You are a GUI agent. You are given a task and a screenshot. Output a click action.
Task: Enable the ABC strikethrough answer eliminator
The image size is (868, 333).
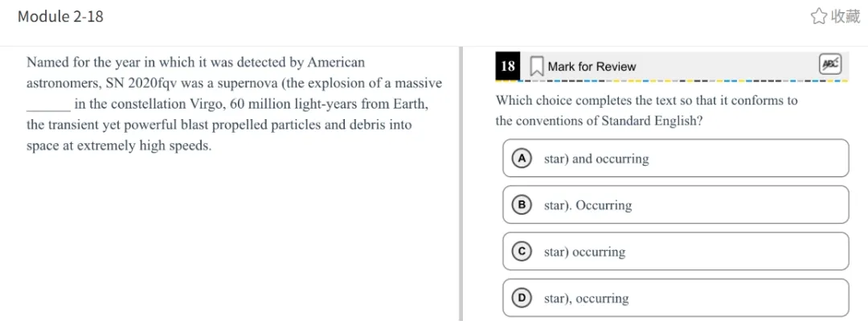[829, 64]
